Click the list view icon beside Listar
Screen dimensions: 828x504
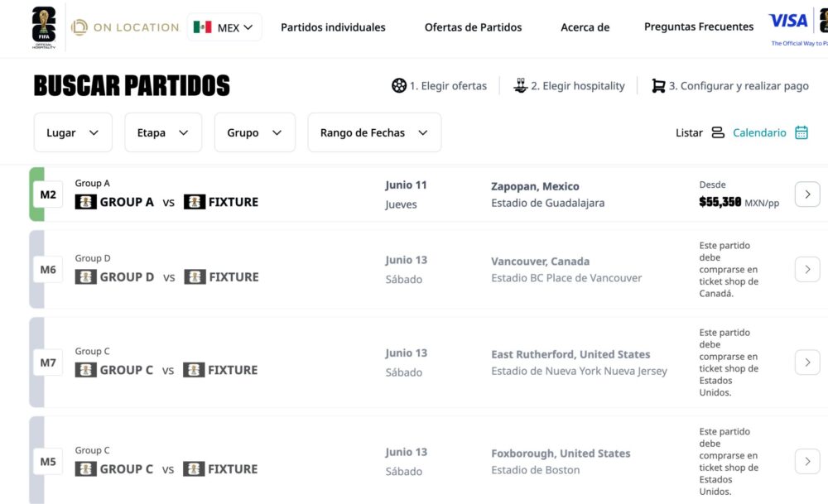[718, 132]
